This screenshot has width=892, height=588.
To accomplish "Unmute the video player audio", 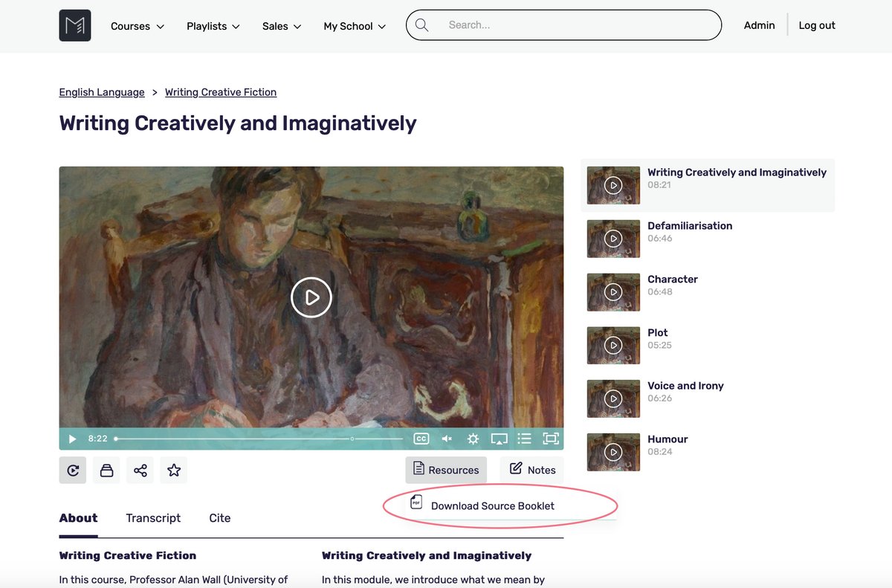I will coord(447,439).
